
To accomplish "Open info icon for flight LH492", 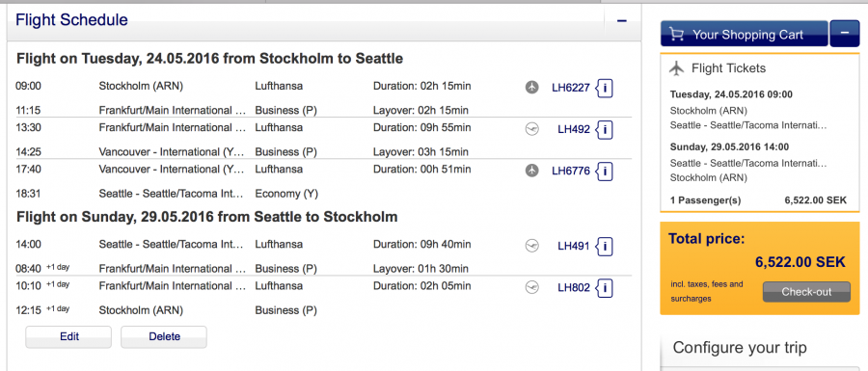I will pos(605,130).
